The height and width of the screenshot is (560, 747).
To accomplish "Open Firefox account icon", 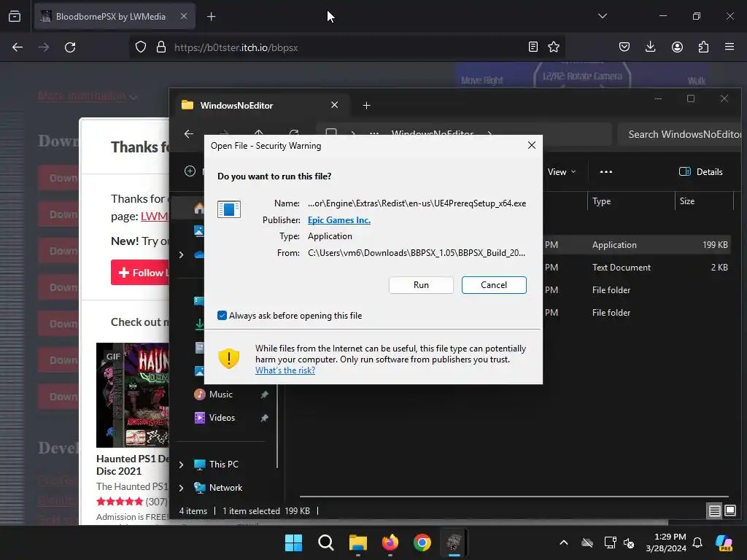I will pyautogui.click(x=677, y=47).
